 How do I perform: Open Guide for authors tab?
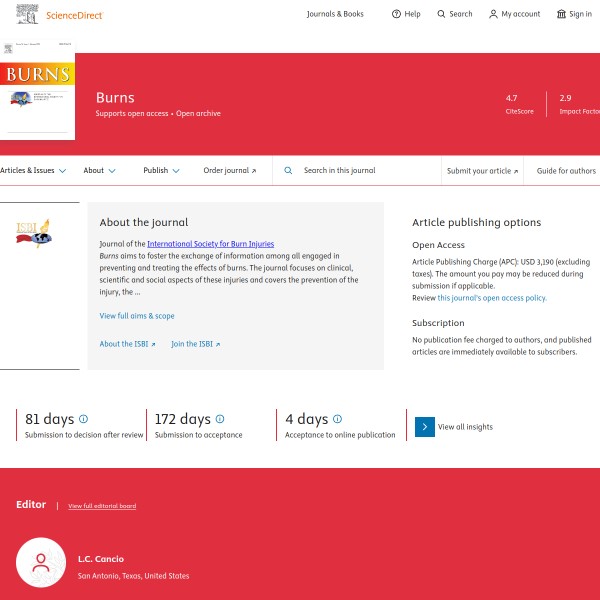(x=566, y=171)
